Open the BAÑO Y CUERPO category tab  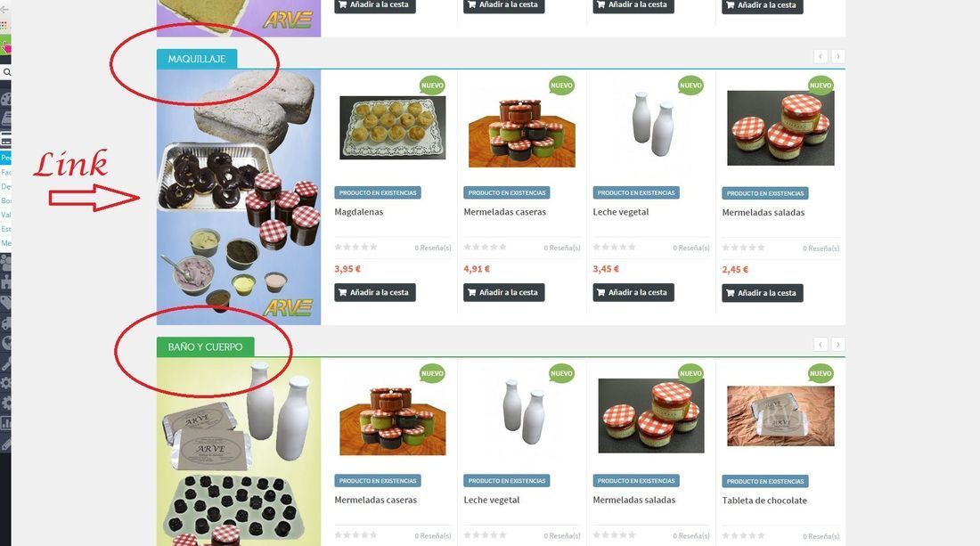pyautogui.click(x=205, y=346)
